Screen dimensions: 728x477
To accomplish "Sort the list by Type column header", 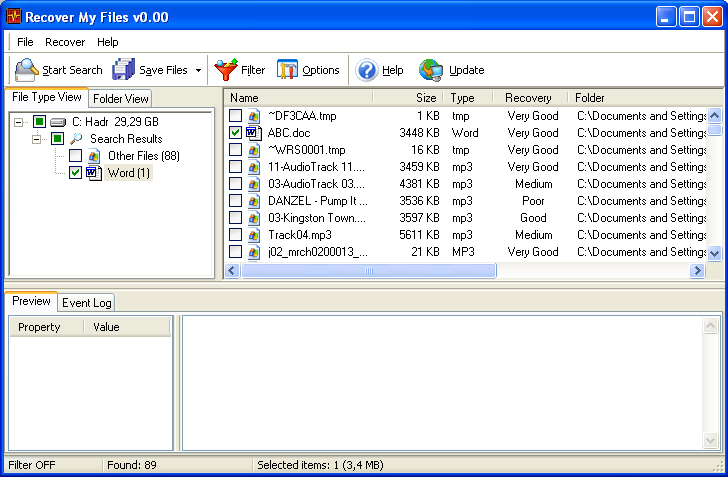I will tap(468, 98).
